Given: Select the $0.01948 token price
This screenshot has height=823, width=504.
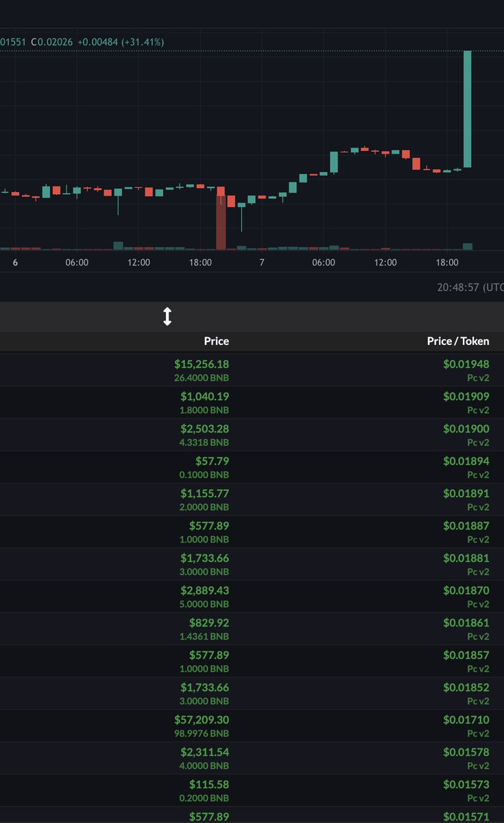Looking at the screenshot, I should (x=466, y=364).
